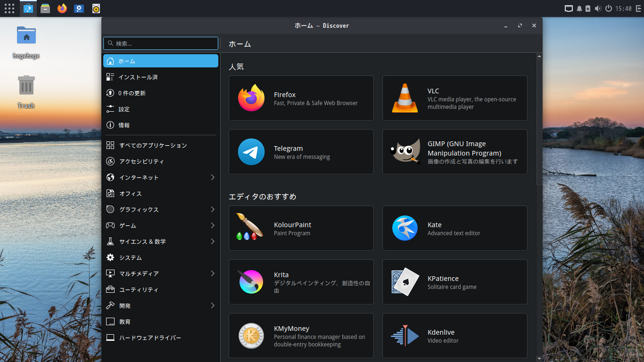Expand the 開発 category chevron

click(x=213, y=305)
